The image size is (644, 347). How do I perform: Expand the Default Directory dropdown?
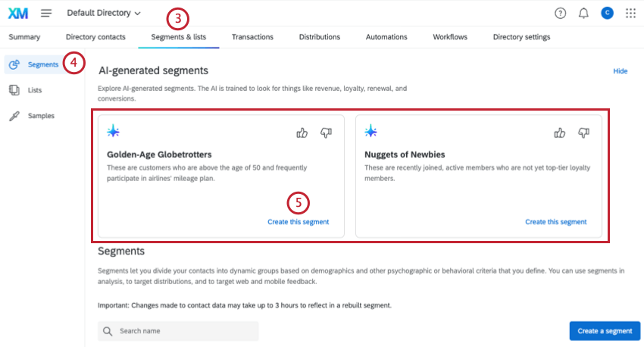[104, 13]
